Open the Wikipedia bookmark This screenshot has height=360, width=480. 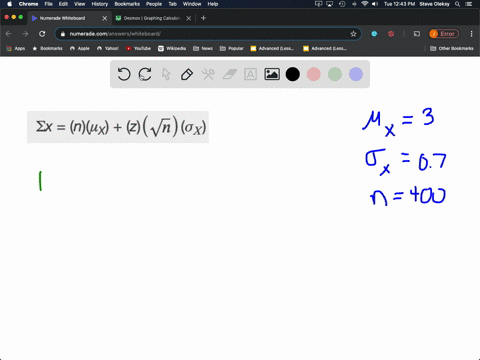coord(172,48)
